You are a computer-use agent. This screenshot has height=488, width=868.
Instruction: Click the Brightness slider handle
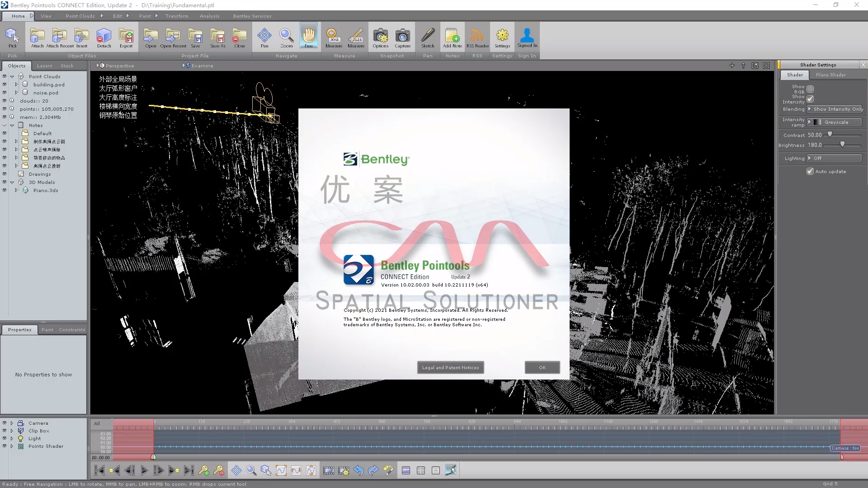point(842,145)
